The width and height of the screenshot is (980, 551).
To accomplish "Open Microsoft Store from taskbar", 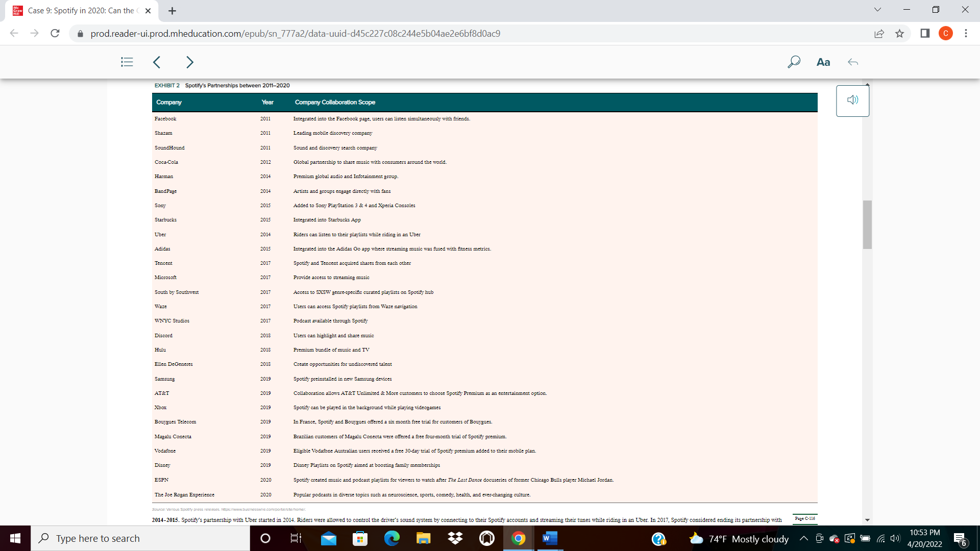I will pyautogui.click(x=360, y=538).
